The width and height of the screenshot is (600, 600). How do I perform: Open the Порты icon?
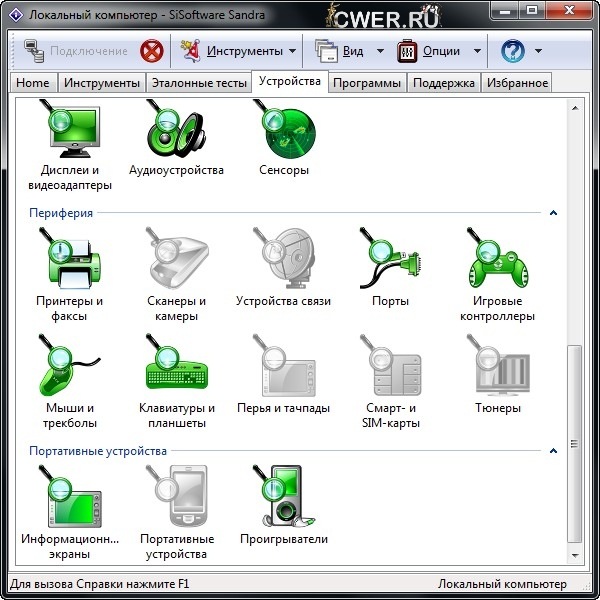[390, 259]
